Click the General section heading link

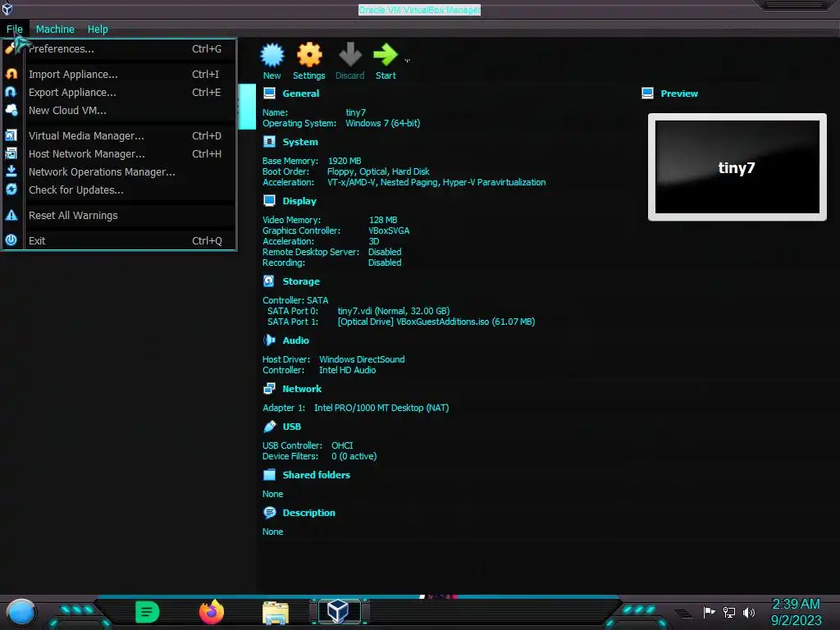pyautogui.click(x=300, y=94)
